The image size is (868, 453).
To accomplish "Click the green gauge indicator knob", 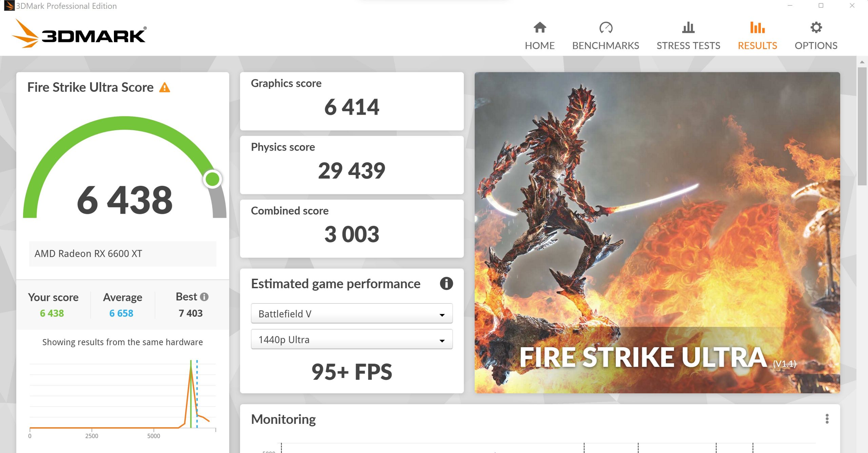I will point(213,179).
